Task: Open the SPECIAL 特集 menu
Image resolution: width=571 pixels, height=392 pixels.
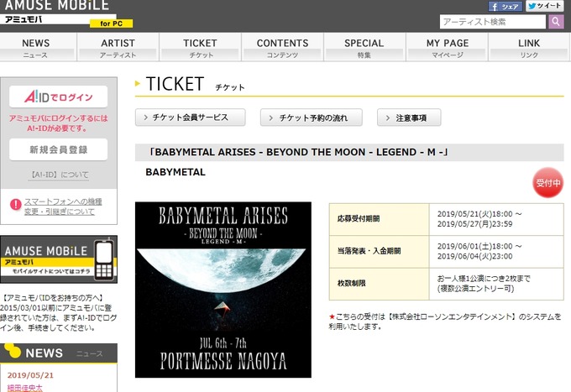Action: click(x=364, y=47)
